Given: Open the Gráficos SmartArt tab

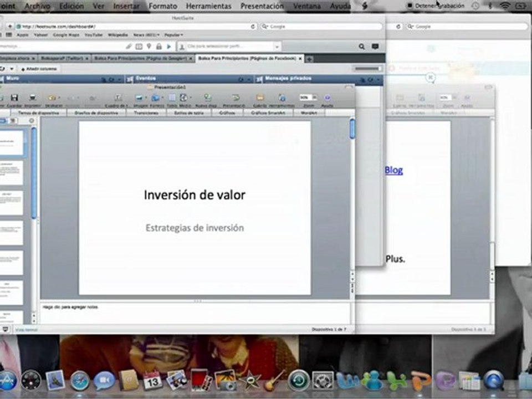Looking at the screenshot, I should click(268, 112).
